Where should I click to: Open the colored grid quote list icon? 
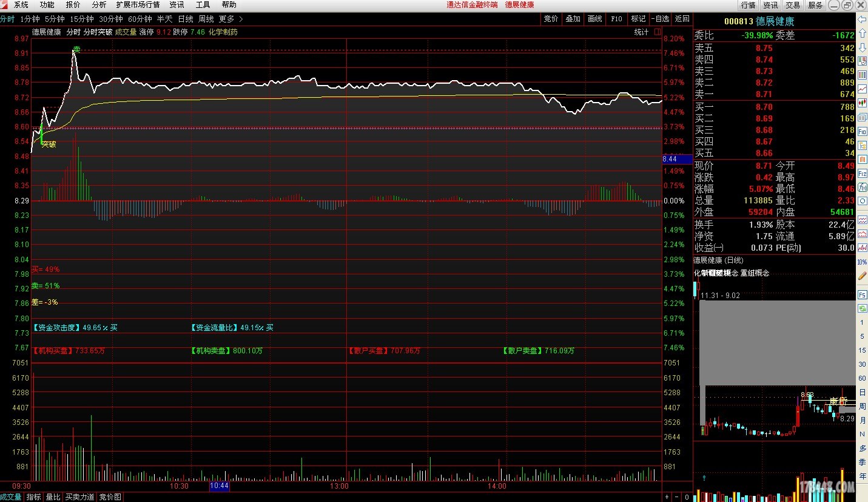click(862, 74)
